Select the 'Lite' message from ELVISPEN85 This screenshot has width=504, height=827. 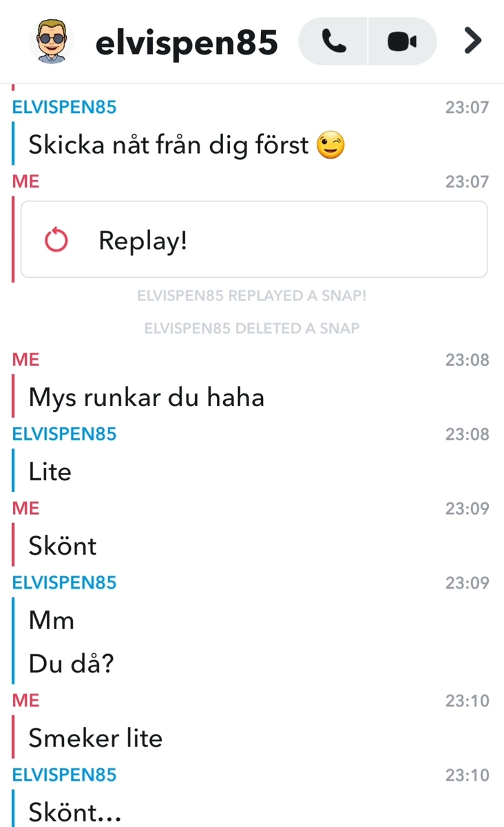click(x=50, y=471)
